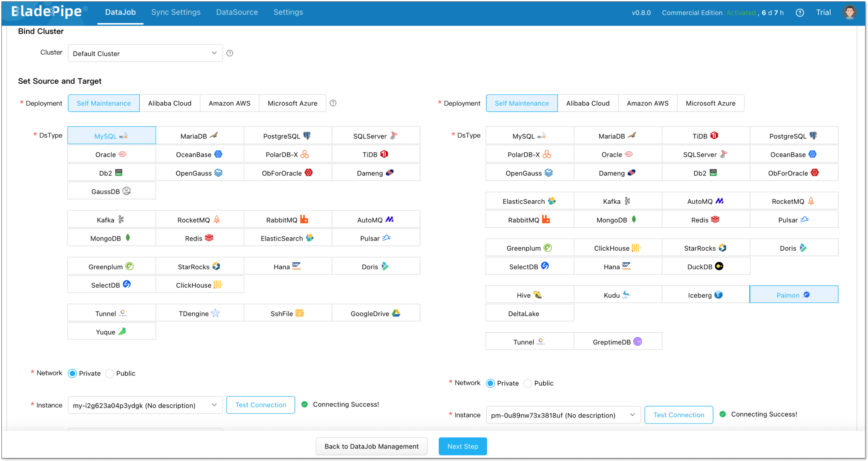Click the Next Step button
The height and width of the screenshot is (461, 868).
[462, 446]
